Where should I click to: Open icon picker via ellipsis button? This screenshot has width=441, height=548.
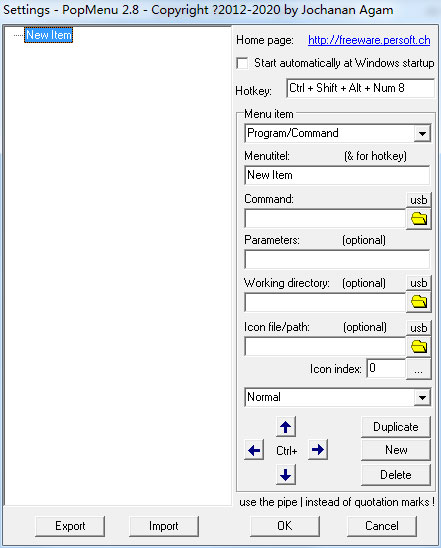tap(419, 369)
